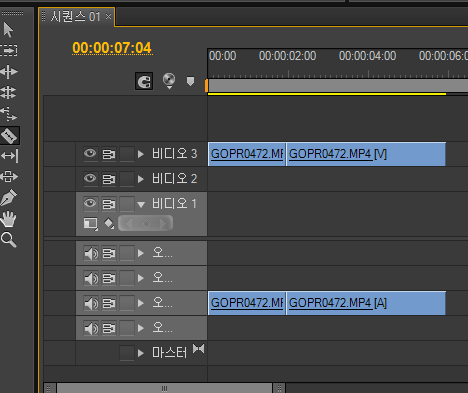Viewport: 468px width, 393px height.
Task: Mute the first audio track speaker
Action: (x=91, y=254)
